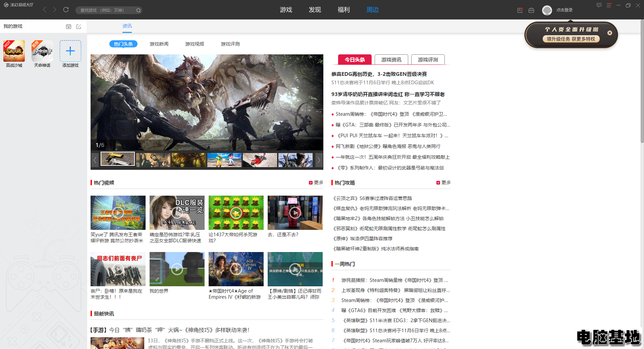The height and width of the screenshot is (349, 644).
Task: Switch to 游戏评测 filter below 资讯
Action: coord(230,44)
